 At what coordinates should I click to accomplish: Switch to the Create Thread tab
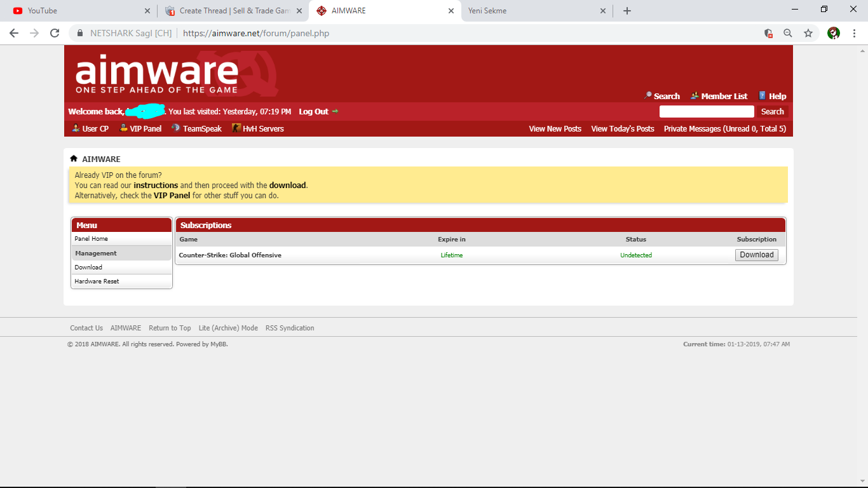coord(233,11)
